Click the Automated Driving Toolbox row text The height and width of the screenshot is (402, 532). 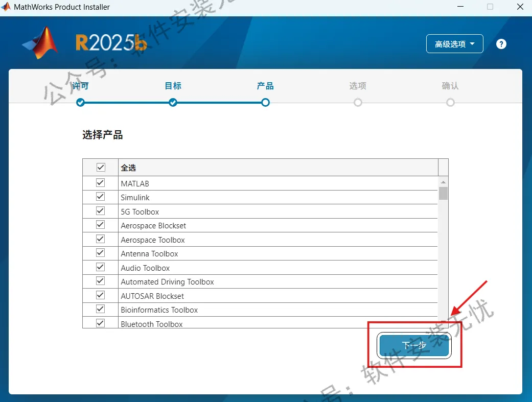tap(167, 282)
